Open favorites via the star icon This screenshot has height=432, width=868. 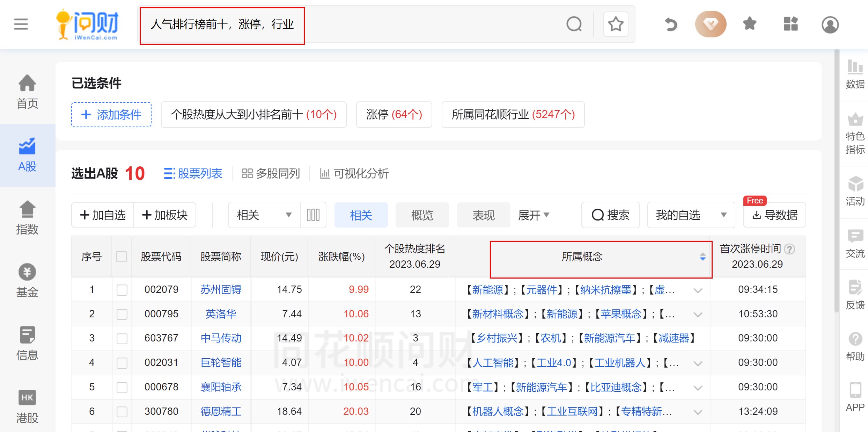tap(750, 24)
